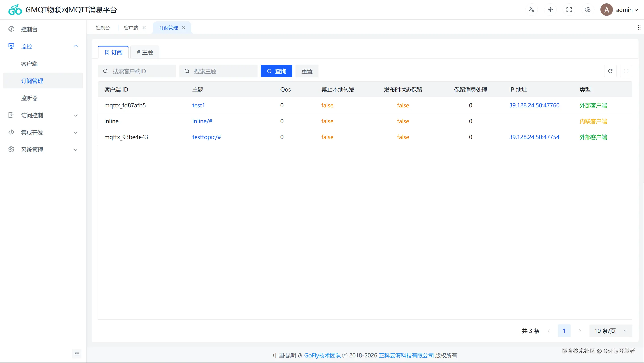
Task: Toggle the light/dark theme icon
Action: point(550,10)
